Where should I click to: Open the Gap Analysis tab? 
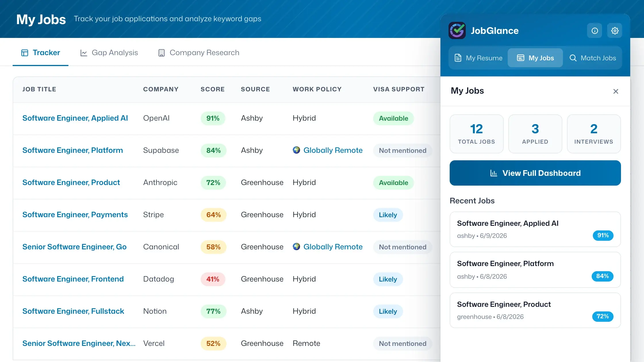[109, 53]
